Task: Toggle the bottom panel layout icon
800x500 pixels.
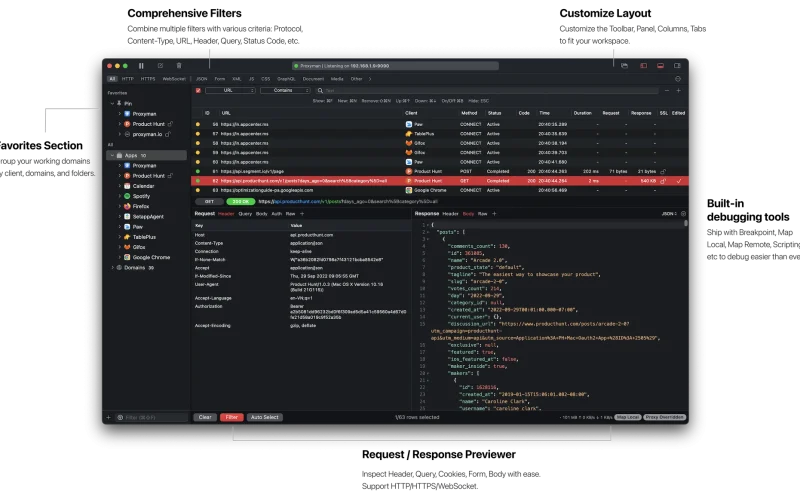Action: (660, 66)
